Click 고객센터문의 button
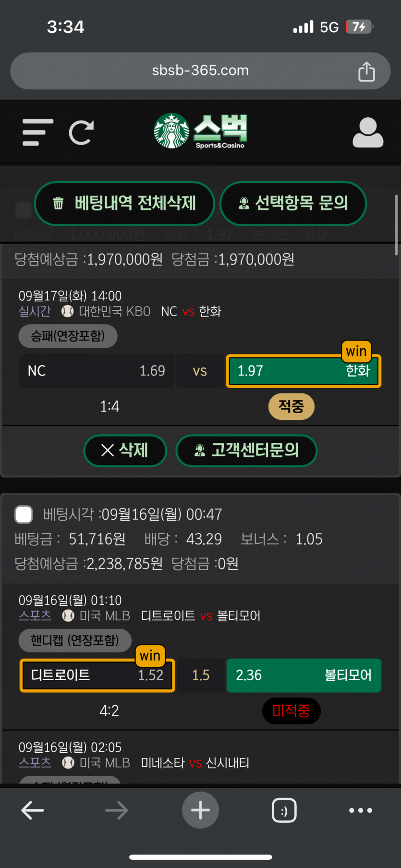 (246, 451)
